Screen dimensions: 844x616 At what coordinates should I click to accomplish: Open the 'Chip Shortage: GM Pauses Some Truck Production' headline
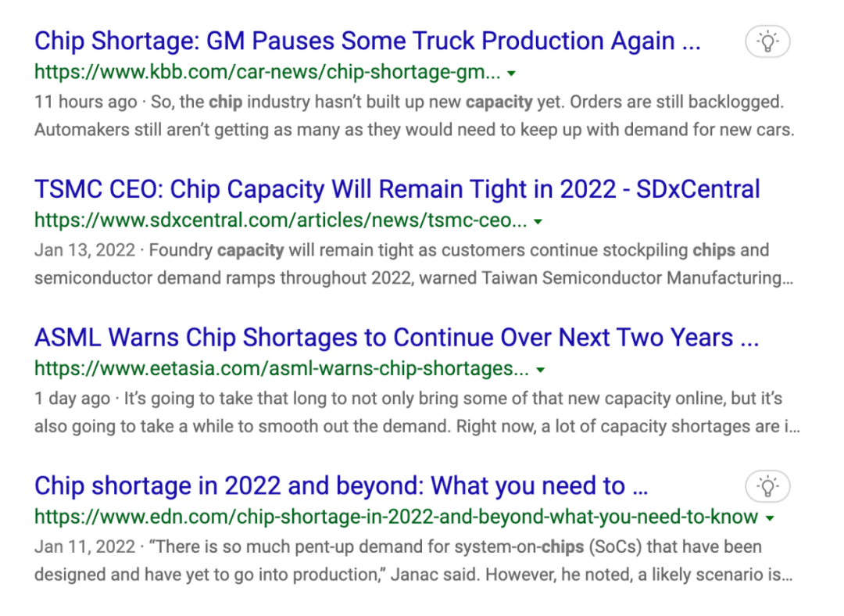pos(367,41)
